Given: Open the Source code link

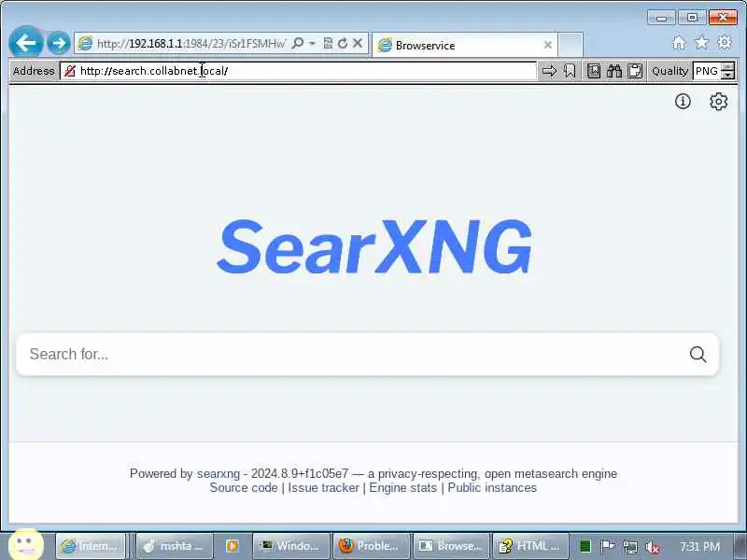Looking at the screenshot, I should point(244,487).
